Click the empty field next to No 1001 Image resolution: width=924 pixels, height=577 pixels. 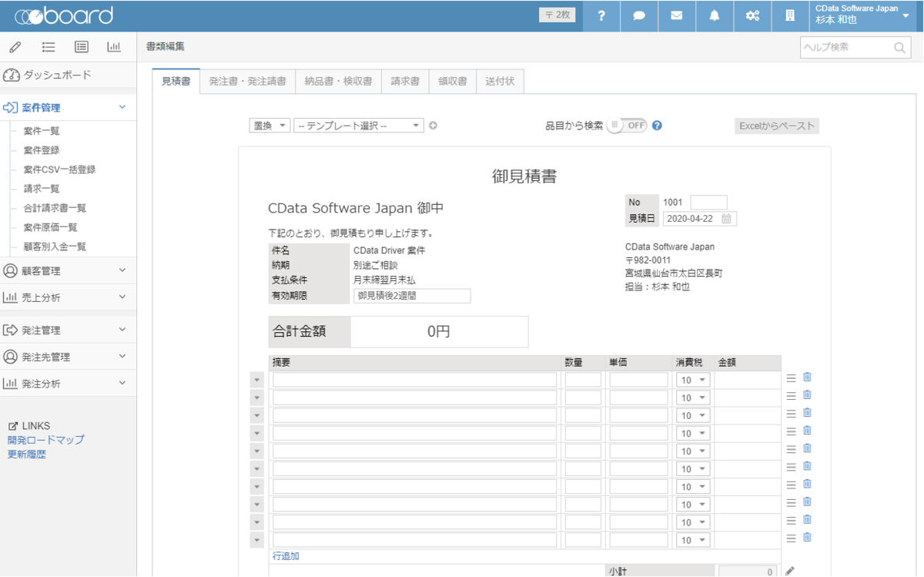[x=708, y=203]
